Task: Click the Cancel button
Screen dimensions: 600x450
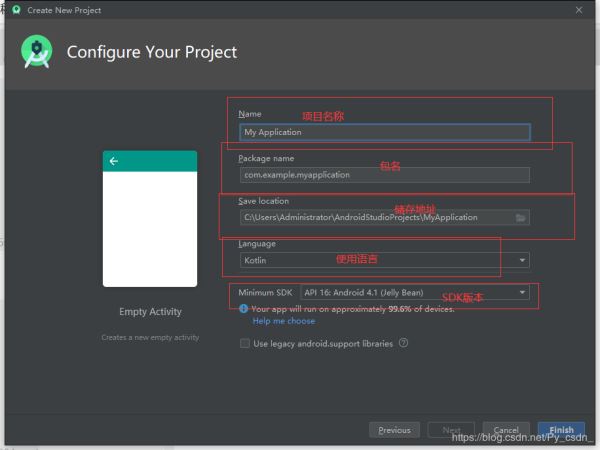Action: click(x=505, y=430)
